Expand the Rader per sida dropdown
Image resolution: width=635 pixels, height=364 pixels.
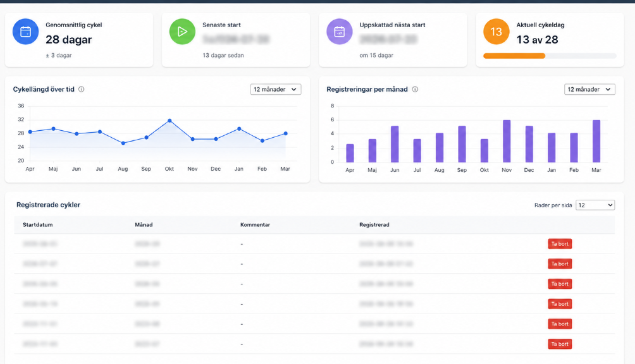[595, 205]
